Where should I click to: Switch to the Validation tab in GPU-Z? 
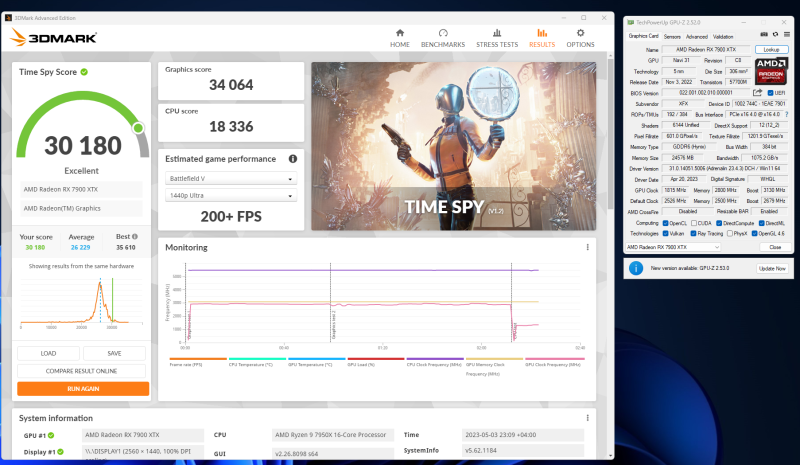(x=724, y=36)
